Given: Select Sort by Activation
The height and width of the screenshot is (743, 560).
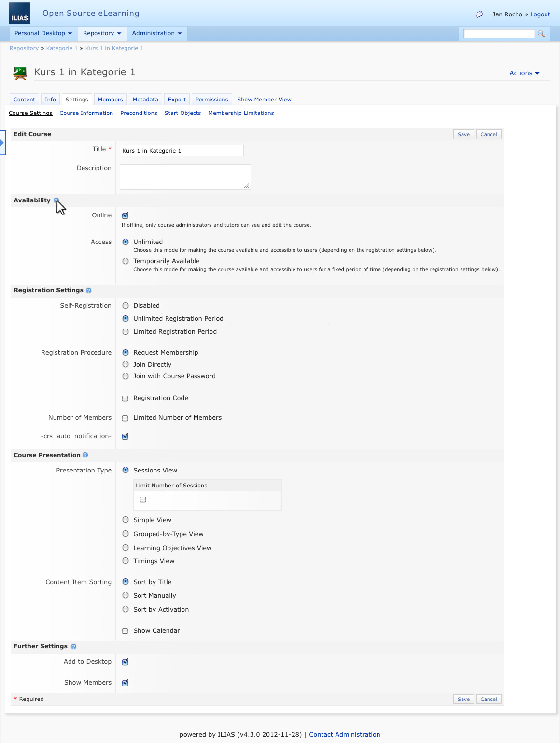Looking at the screenshot, I should pos(126,609).
